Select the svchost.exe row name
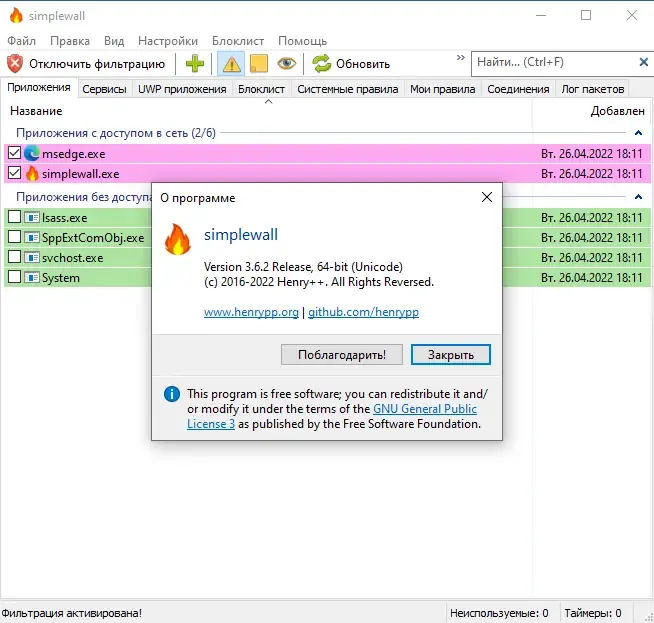The height and width of the screenshot is (623, 654). 72,258
